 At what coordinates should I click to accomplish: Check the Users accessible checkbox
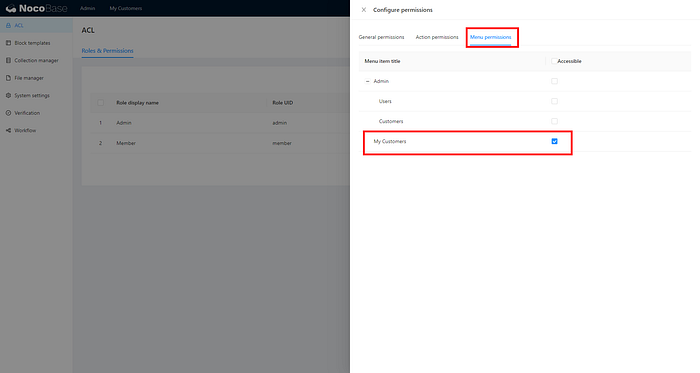(x=554, y=101)
